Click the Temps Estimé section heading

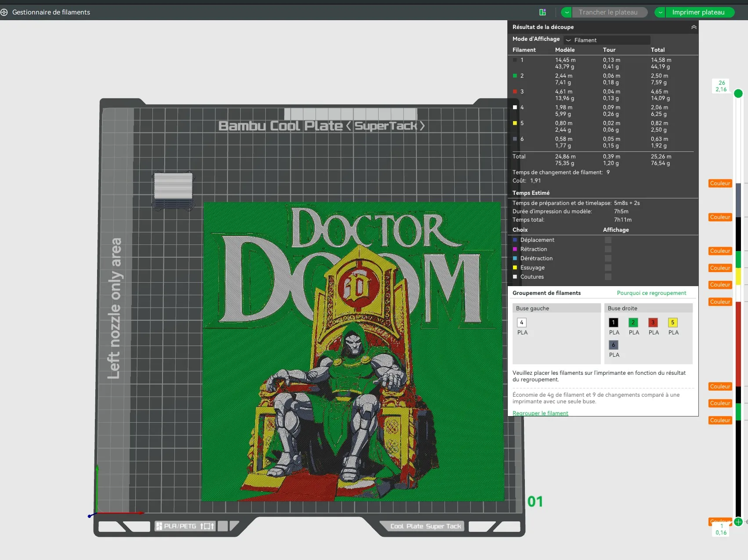(x=531, y=193)
